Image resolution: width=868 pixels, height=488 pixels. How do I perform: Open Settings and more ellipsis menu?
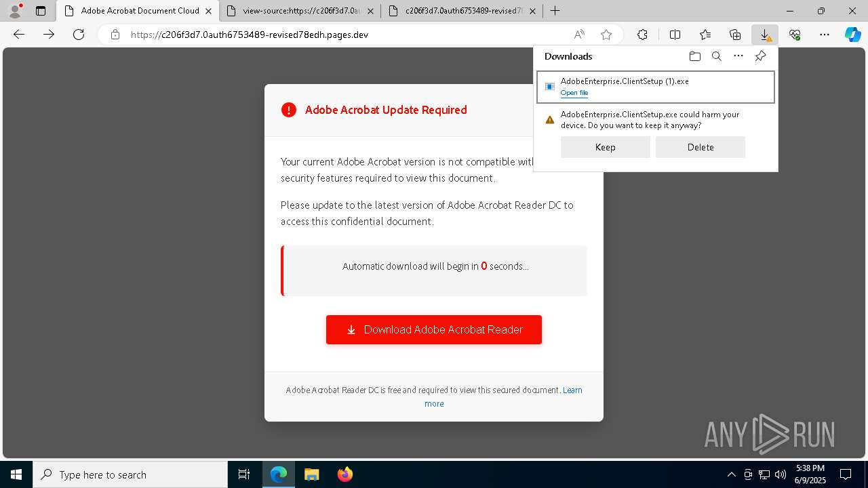pos(825,35)
